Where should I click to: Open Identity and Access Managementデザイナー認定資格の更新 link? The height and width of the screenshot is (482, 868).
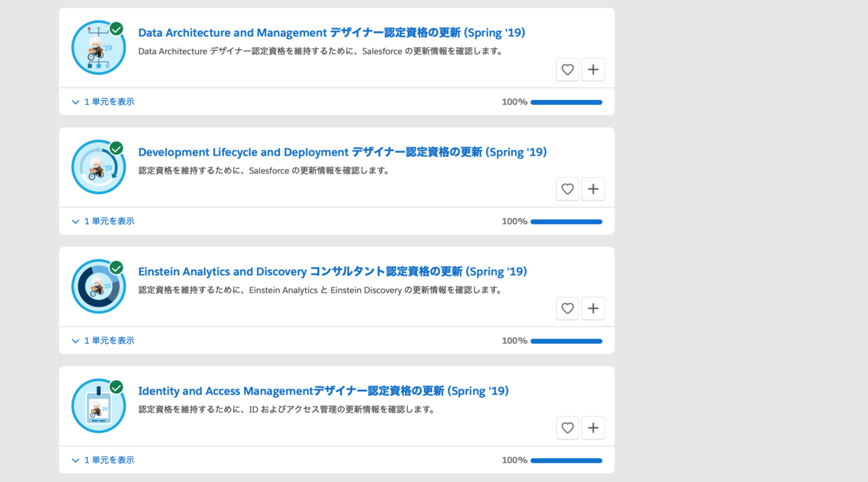coord(323,391)
